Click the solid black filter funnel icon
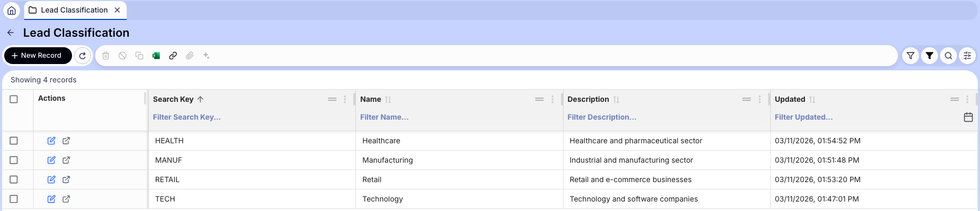Viewport: 980px width, 211px height. (x=930, y=56)
